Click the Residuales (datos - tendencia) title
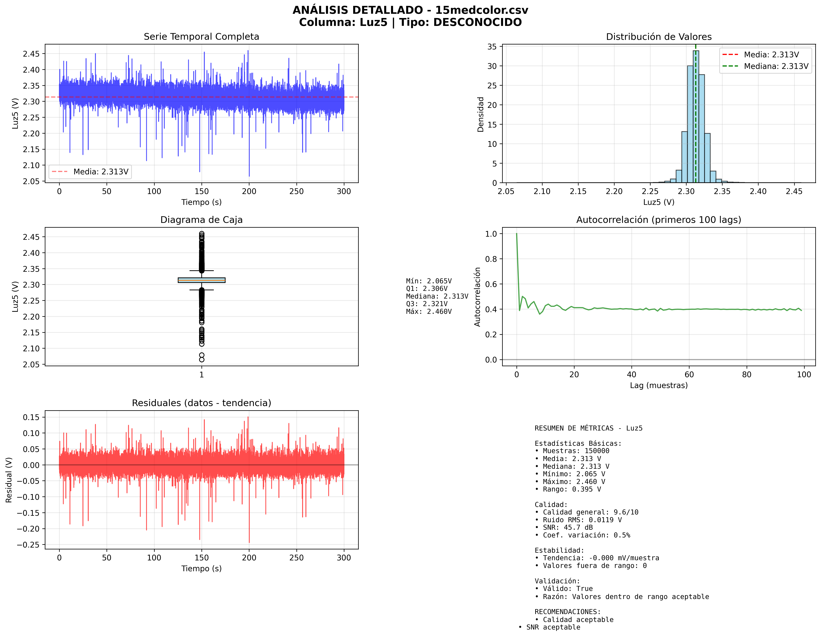 click(x=201, y=403)
